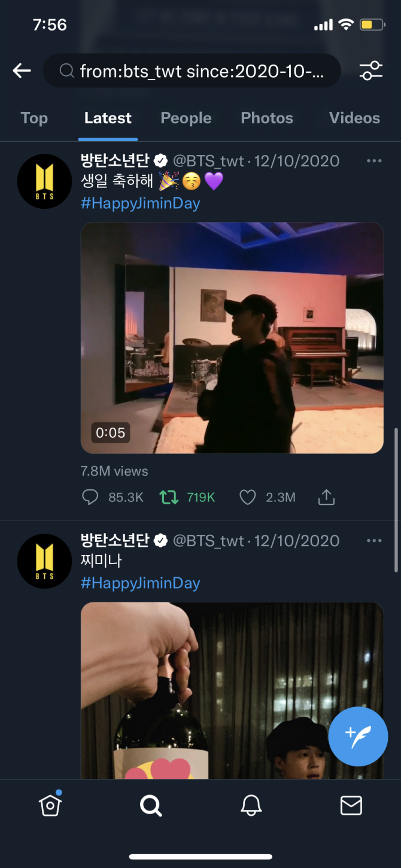Open search tab in bottom bar

151,806
